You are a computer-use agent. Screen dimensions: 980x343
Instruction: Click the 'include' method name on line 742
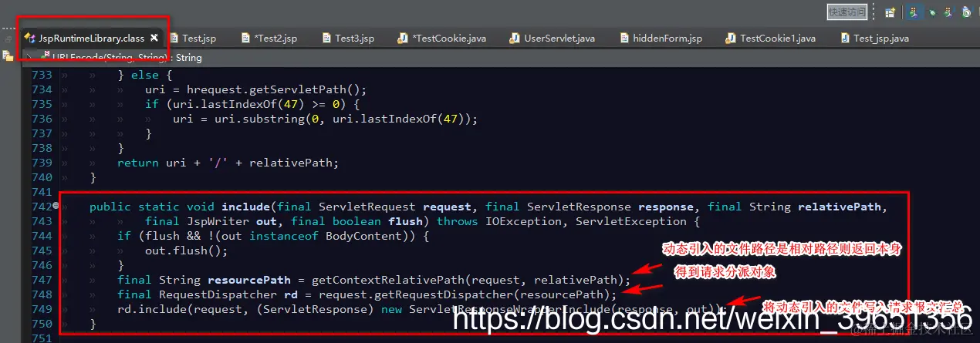246,207
